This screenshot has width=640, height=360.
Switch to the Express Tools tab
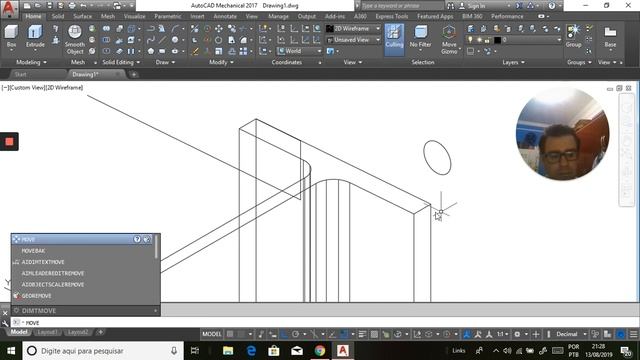coord(392,16)
